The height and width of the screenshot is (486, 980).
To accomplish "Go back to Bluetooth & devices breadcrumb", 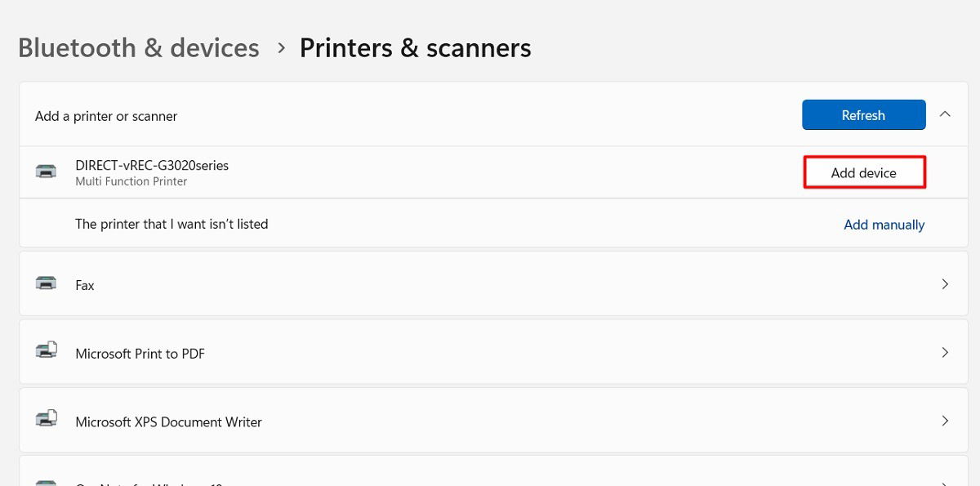I will [x=139, y=48].
